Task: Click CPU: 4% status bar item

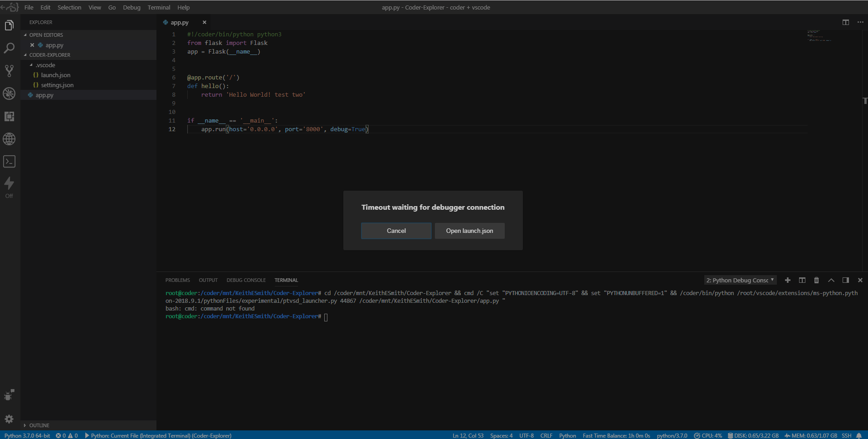Action: pyautogui.click(x=708, y=435)
